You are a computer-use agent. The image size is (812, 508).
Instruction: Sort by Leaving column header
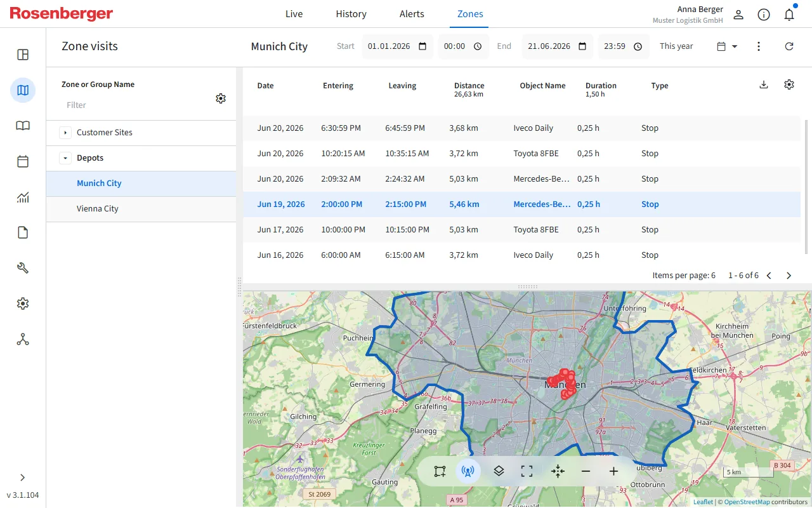point(402,86)
